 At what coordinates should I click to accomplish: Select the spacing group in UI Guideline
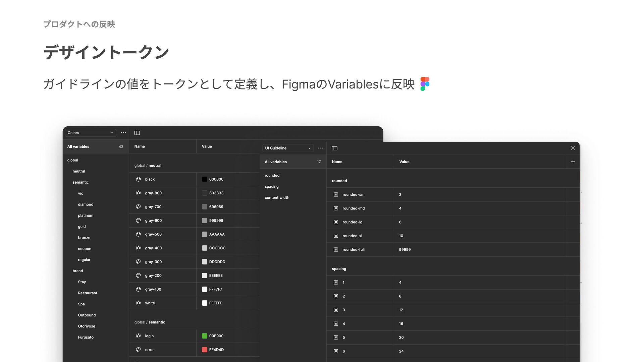(272, 186)
